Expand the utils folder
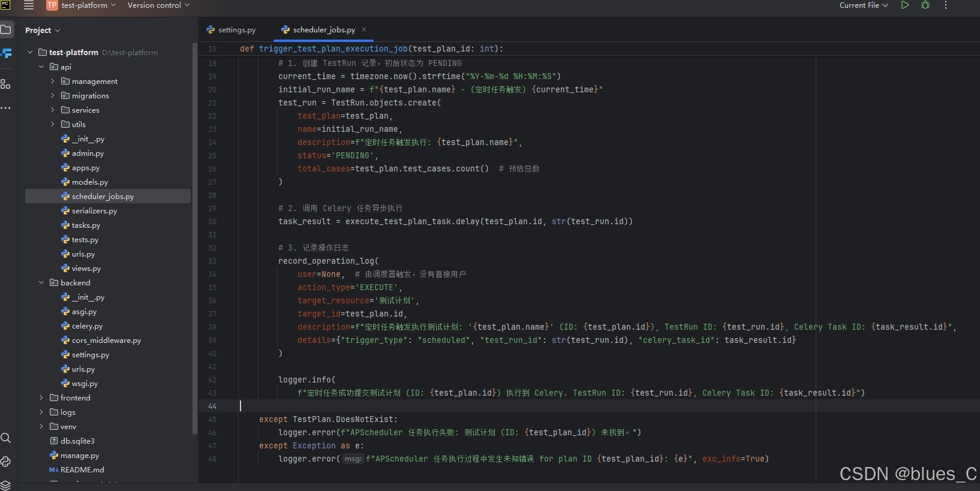The height and width of the screenshot is (491, 980). (53, 124)
